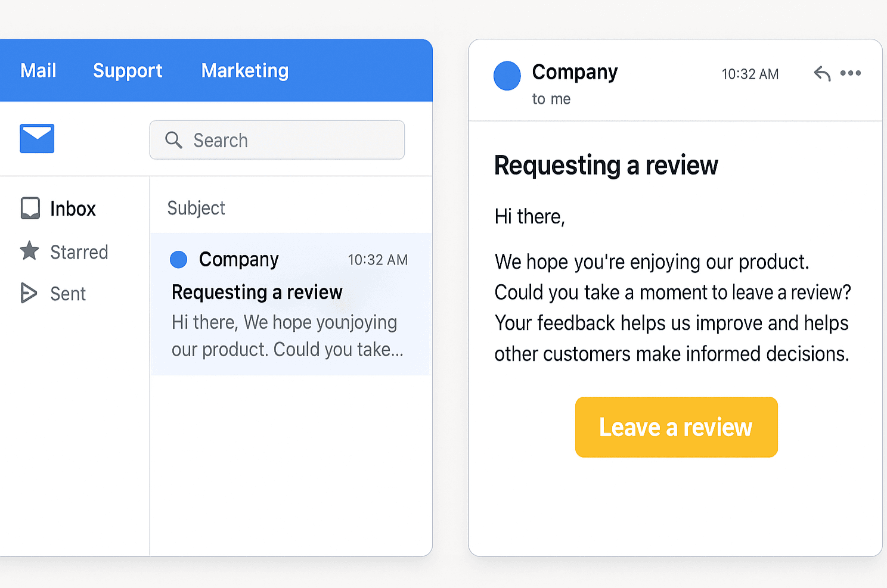Viewport: 887px width, 588px height.
Task: Click the search magnifier icon
Action: coord(174,140)
